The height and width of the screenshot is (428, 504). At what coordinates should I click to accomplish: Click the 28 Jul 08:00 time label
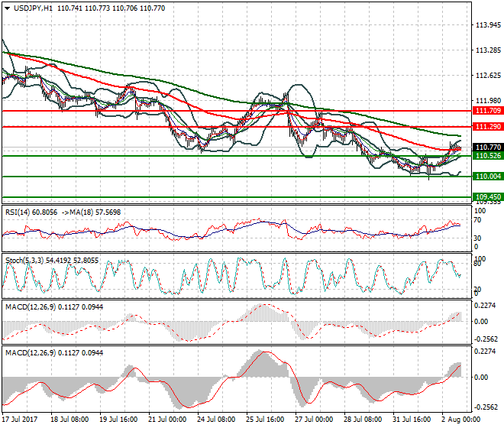[363, 420]
